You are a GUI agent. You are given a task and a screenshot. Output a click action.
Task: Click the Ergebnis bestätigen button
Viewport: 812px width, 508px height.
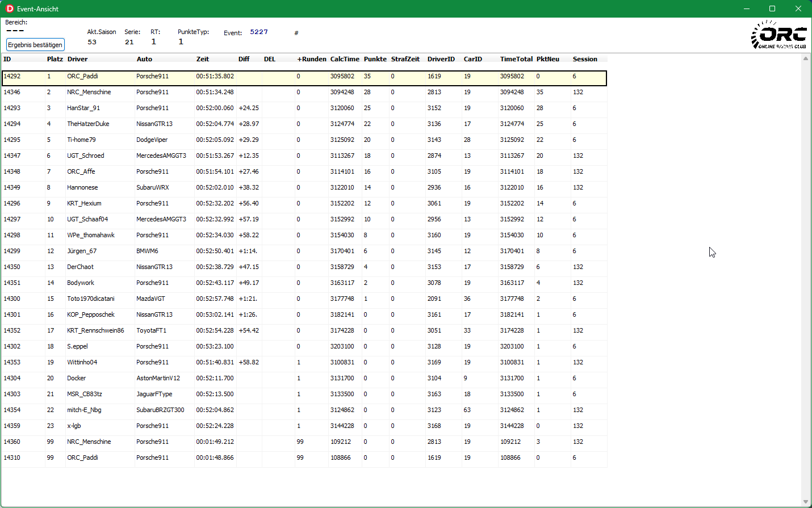[35, 45]
